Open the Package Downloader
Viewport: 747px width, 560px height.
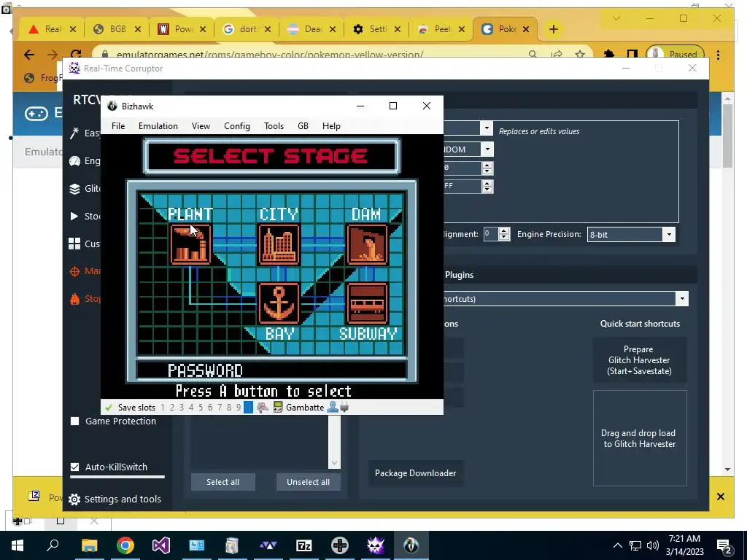[415, 472]
